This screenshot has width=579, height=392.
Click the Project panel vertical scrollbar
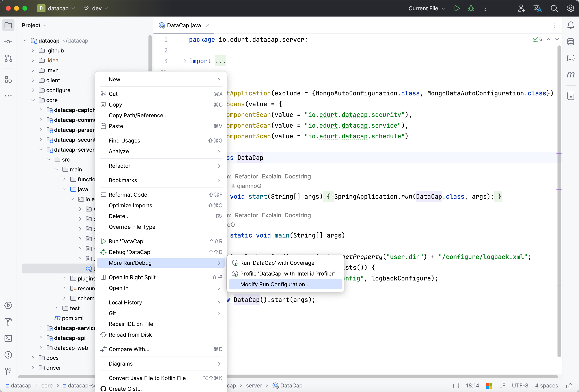point(150,53)
